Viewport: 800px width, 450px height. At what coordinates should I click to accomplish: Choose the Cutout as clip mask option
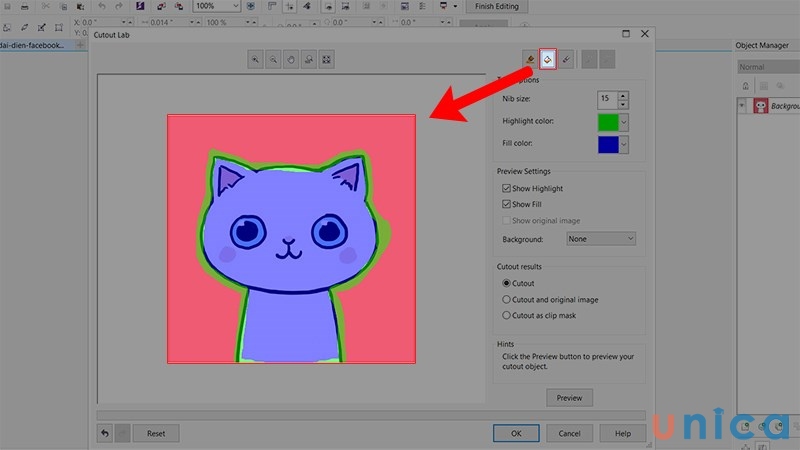pyautogui.click(x=506, y=315)
